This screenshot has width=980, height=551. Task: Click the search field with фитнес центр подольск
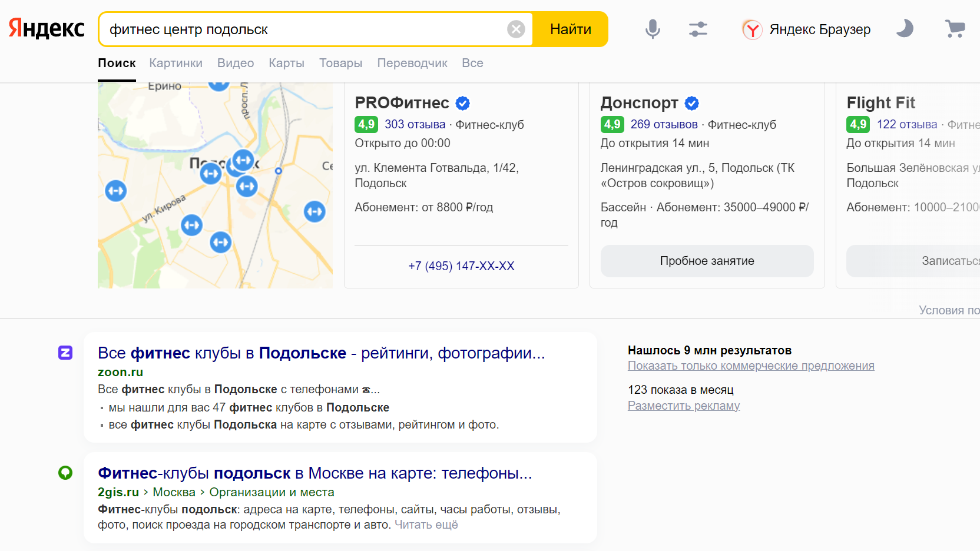pos(306,29)
